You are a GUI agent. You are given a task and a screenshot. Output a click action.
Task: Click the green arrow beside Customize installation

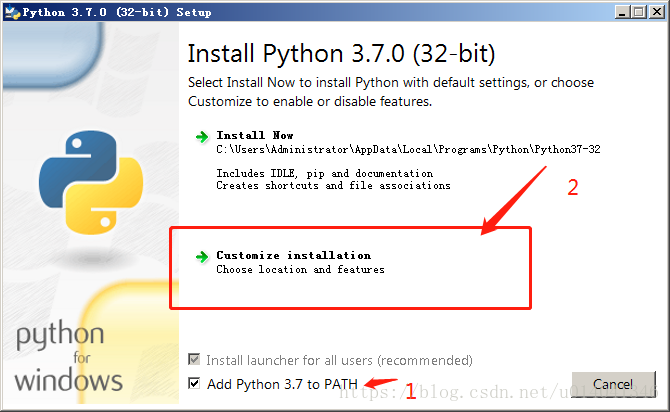pyautogui.click(x=202, y=257)
